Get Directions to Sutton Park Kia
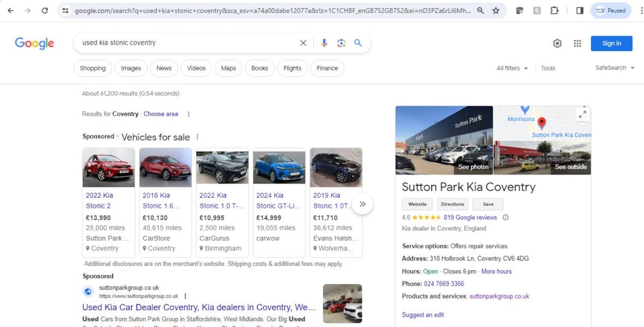The height and width of the screenshot is (327, 644). click(452, 204)
